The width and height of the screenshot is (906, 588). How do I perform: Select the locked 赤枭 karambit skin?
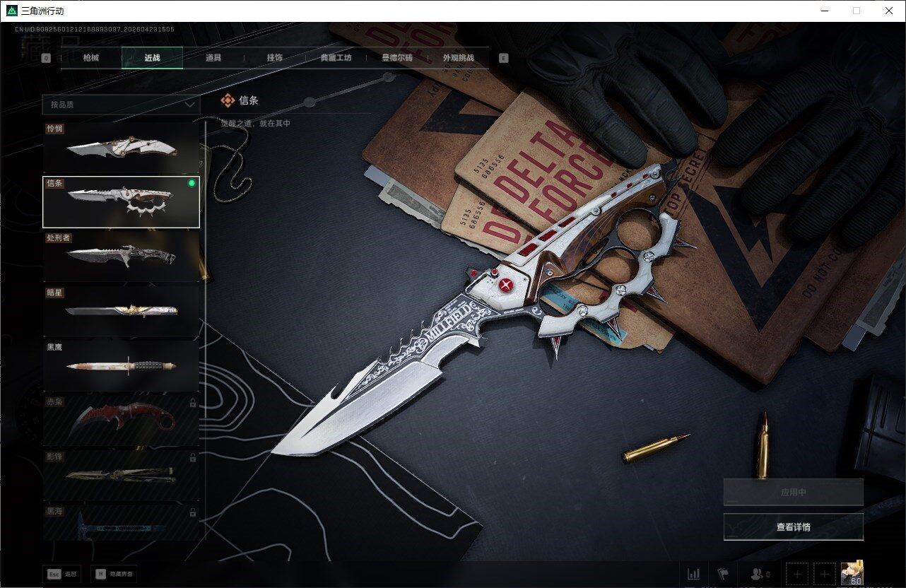click(121, 421)
